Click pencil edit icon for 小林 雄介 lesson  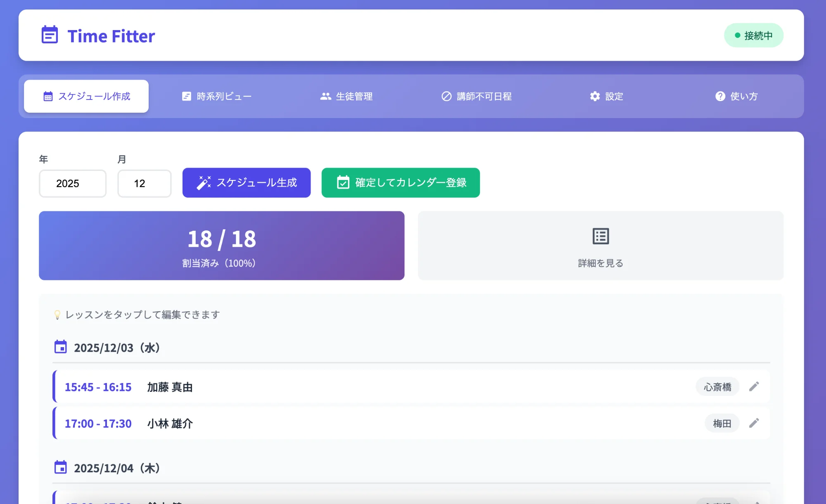tap(754, 423)
